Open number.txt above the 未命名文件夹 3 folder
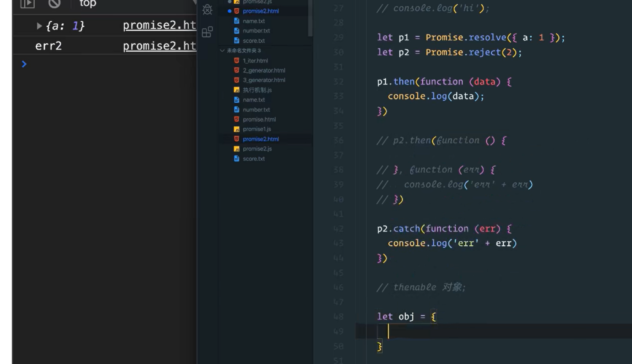Image resolution: width=632 pixels, height=364 pixels. click(256, 31)
